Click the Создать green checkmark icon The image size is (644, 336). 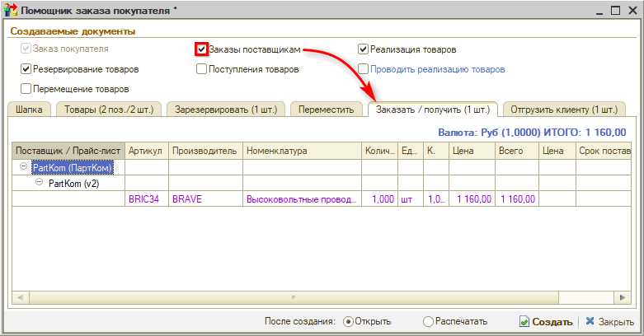pos(524,322)
